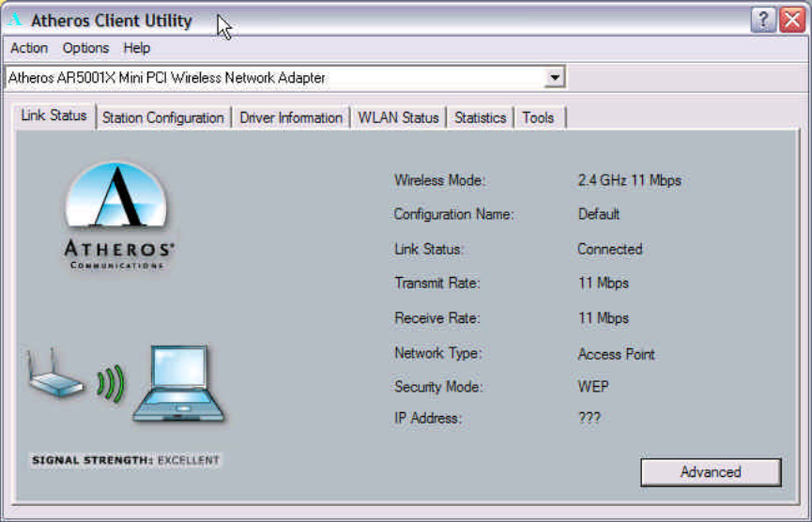Screen dimensions: 812x522
Task: Click the Connected link status value
Action: pos(609,249)
